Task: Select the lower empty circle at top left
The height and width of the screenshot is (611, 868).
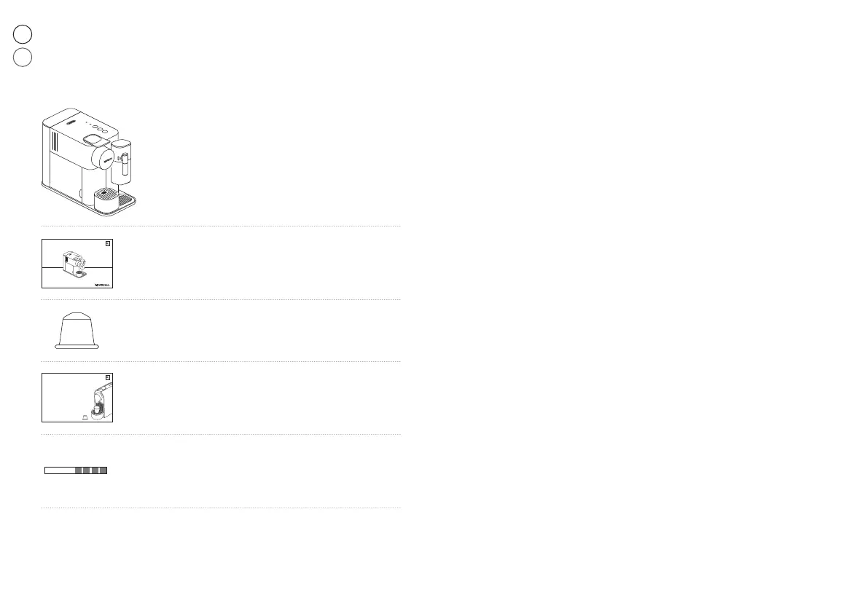Action: (23, 58)
